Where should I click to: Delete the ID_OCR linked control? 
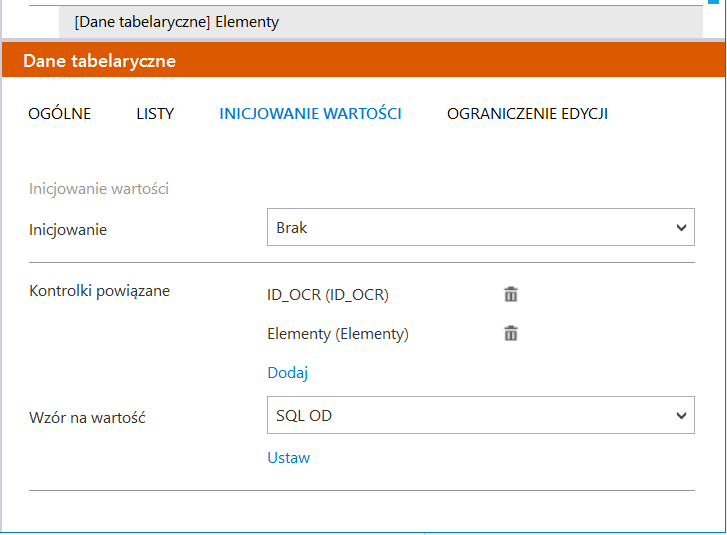tap(510, 294)
